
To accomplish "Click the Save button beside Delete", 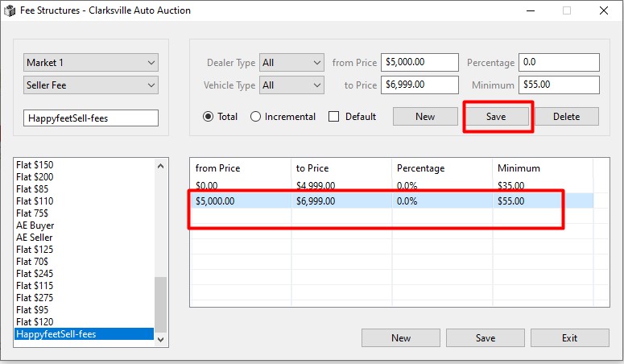I will pyautogui.click(x=496, y=117).
